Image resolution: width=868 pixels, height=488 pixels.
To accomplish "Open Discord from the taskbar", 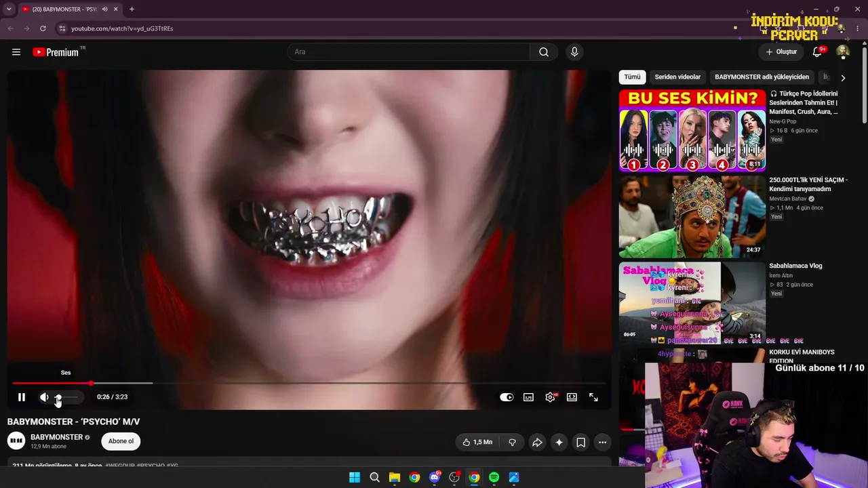I will click(435, 478).
